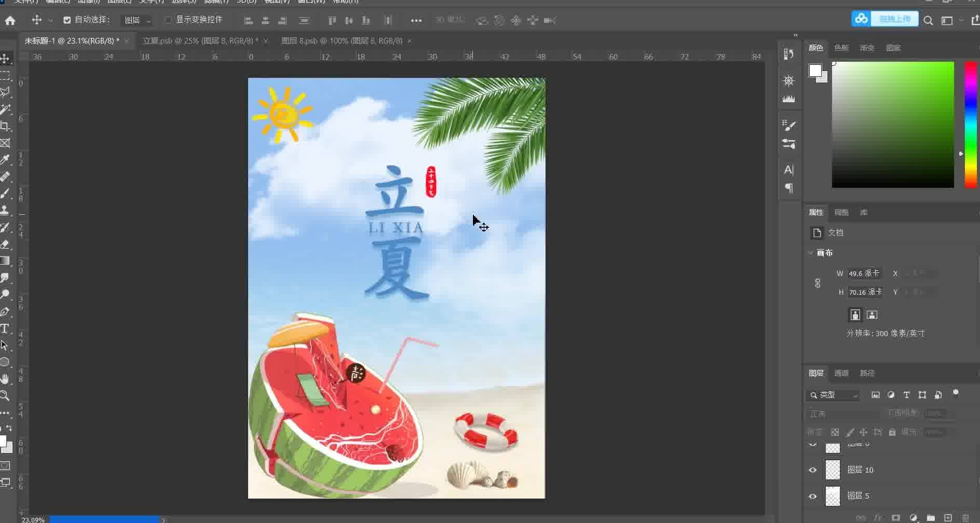The image size is (980, 523).
Task: Select the Pen tool
Action: coord(5,312)
